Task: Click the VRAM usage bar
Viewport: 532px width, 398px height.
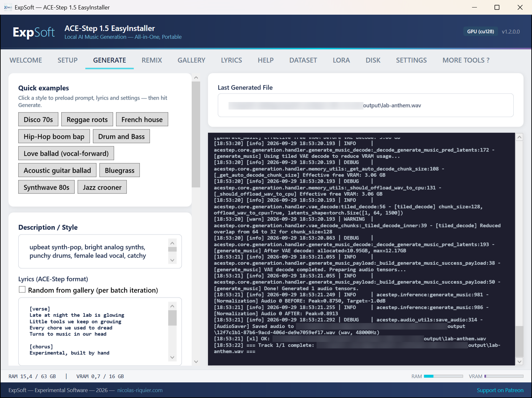Action: [504, 376]
